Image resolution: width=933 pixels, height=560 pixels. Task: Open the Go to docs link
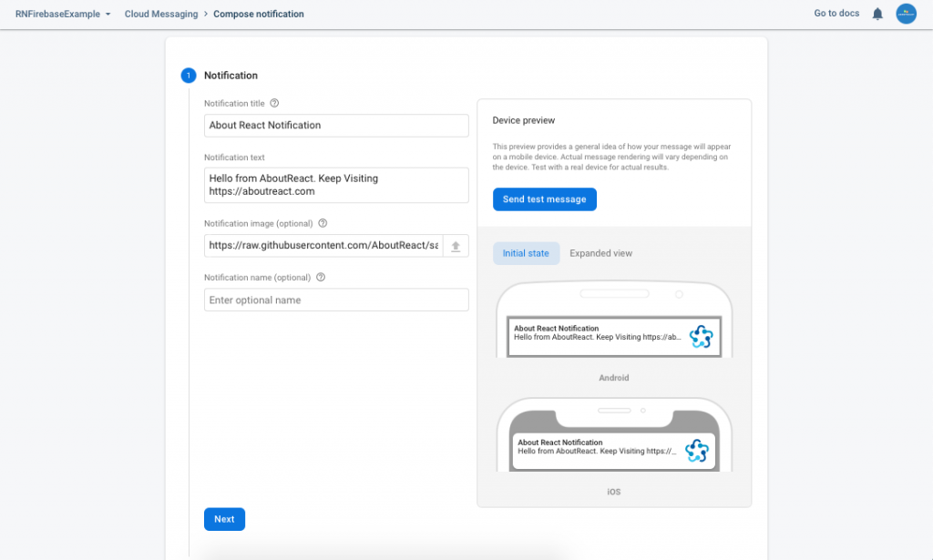coord(836,14)
